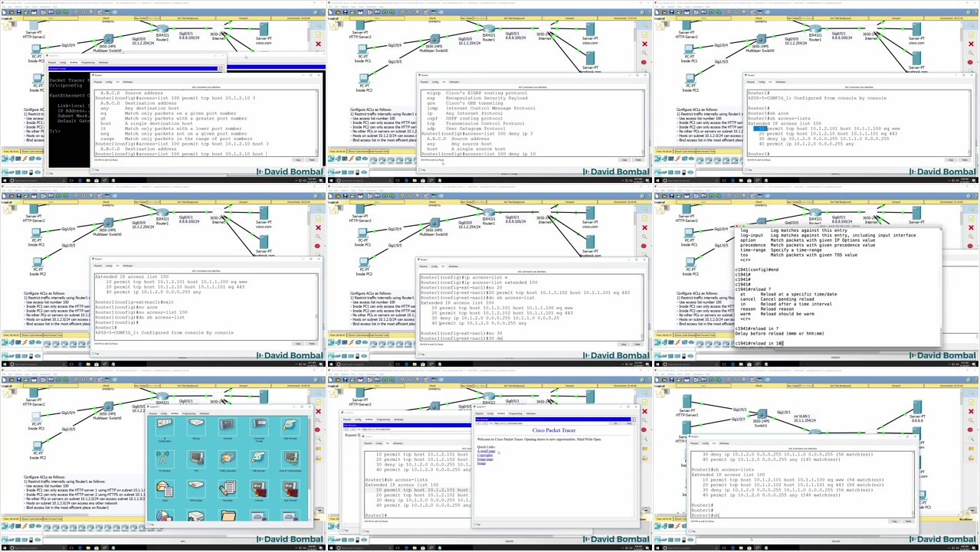Open PPPoE Dialer app in bottom-left thumbnail
Viewport: 980px width, 552px height.
(x=196, y=489)
